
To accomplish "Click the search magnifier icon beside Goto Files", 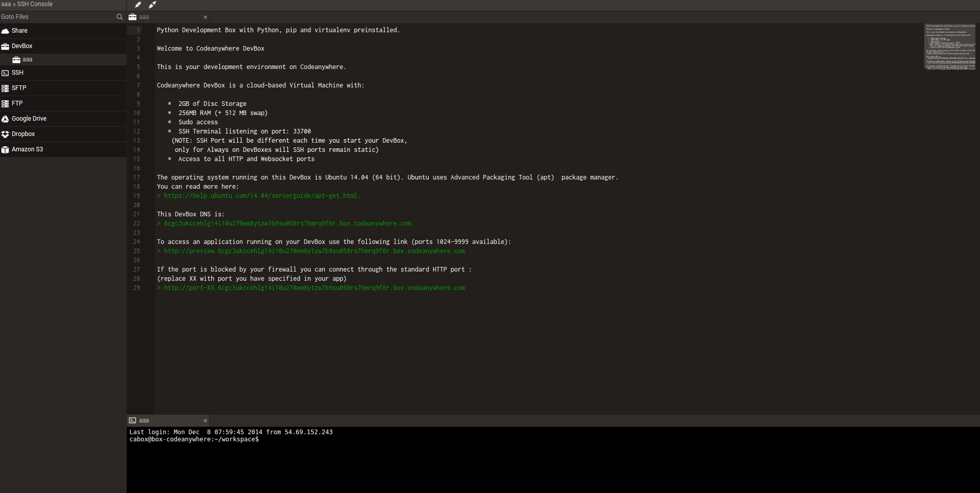I will click(119, 17).
